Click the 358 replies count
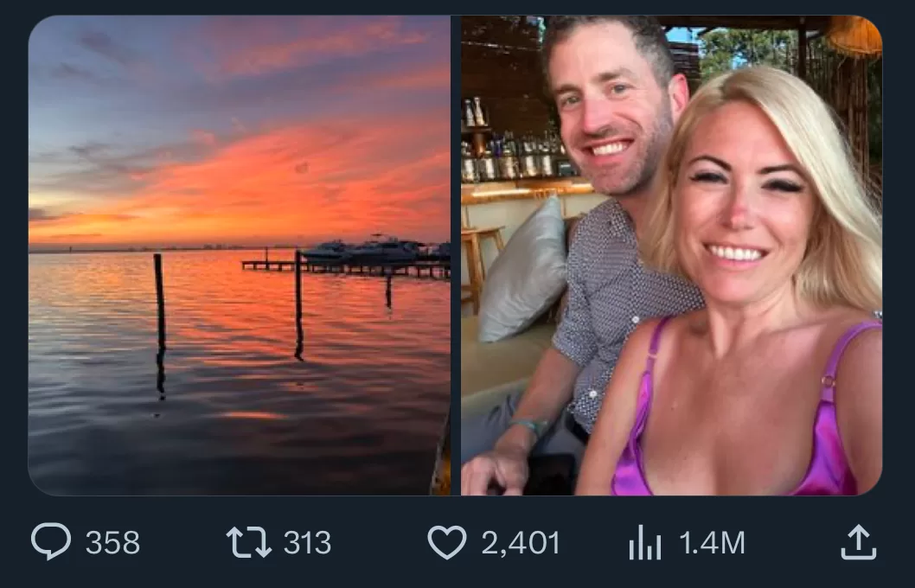This screenshot has height=588, width=915. [x=112, y=543]
